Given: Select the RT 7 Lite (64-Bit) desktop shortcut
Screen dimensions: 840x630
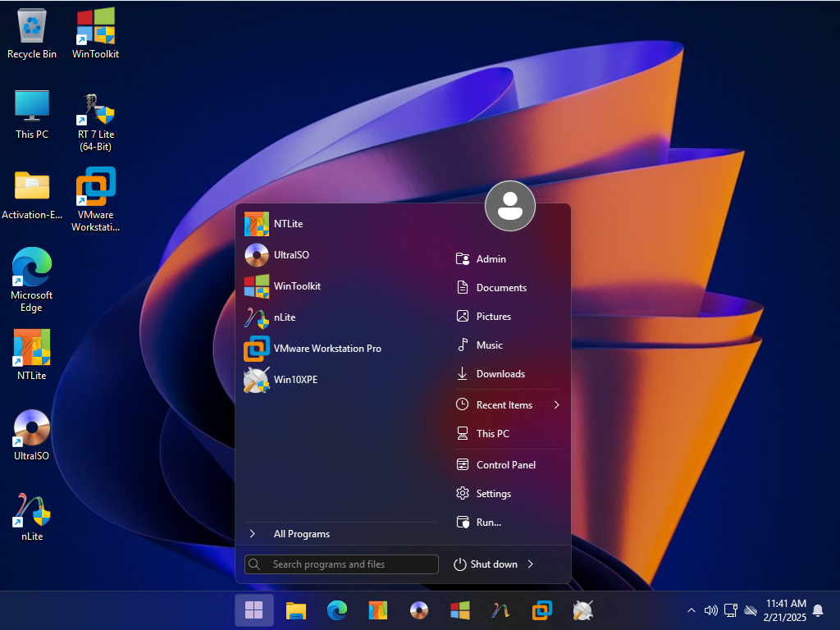Looking at the screenshot, I should point(95,122).
